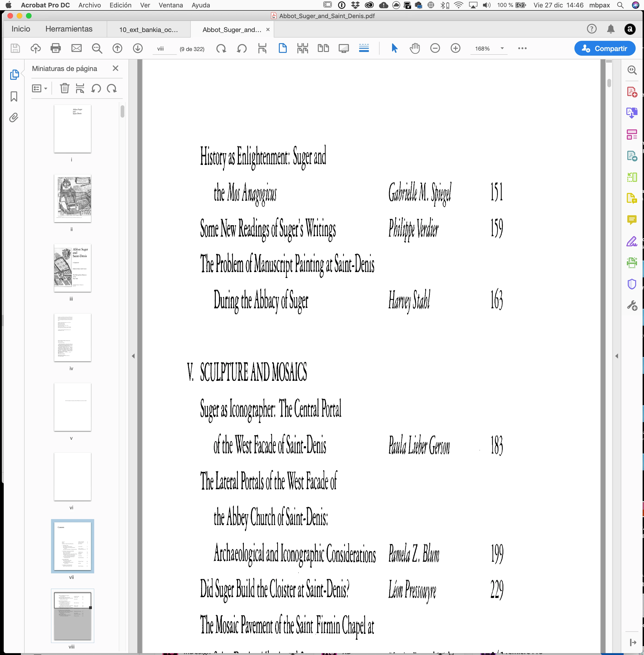This screenshot has height=655, width=644.
Task: Select the Hand pan tool
Action: tap(415, 48)
